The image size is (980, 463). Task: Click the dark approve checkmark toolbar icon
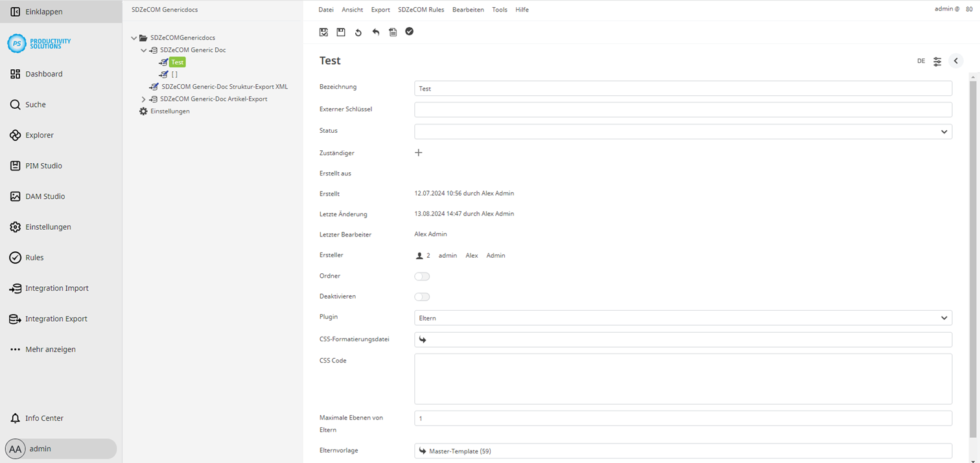(x=410, y=31)
